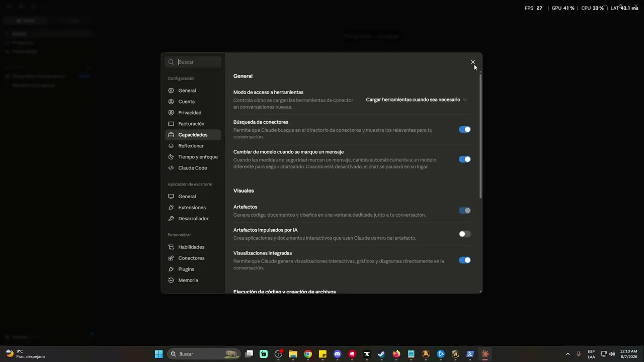This screenshot has height=362, width=644.
Task: Go to the Habilidades page
Action: coord(193,247)
